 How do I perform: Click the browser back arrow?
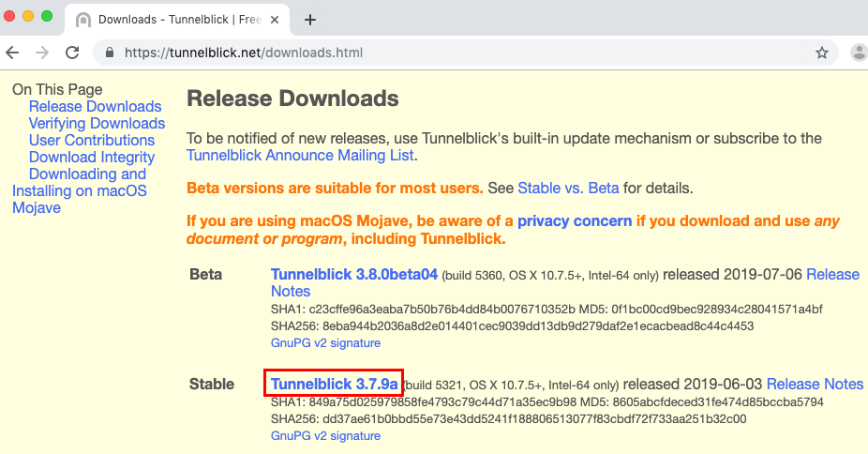(x=13, y=53)
